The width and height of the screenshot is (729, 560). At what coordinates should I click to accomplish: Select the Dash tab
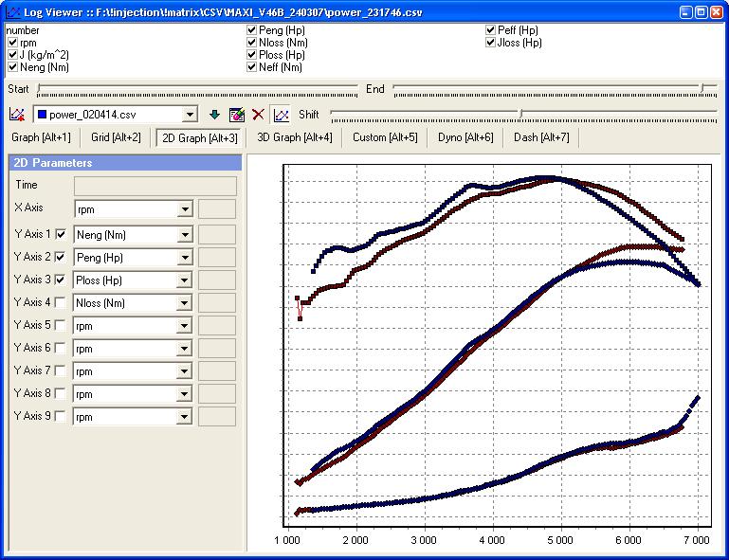pyautogui.click(x=540, y=137)
